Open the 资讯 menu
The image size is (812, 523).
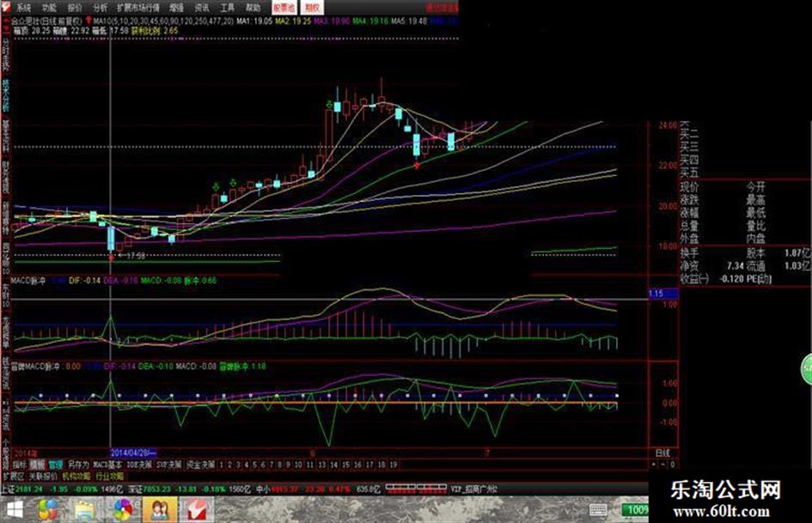pyautogui.click(x=201, y=8)
